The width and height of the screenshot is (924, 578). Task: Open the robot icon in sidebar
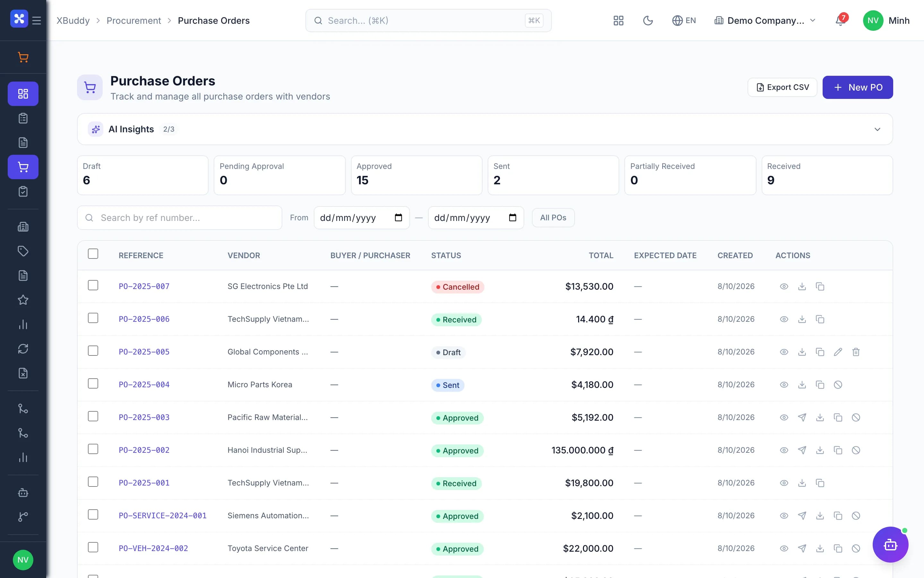click(x=23, y=492)
